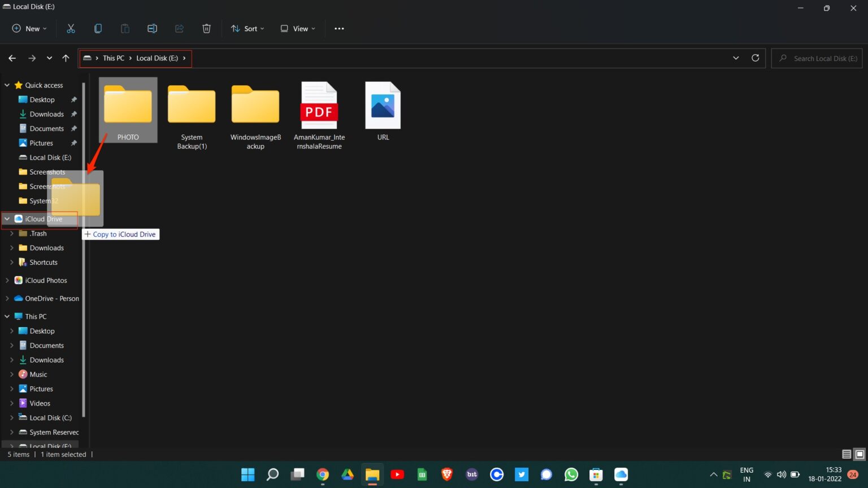Click the Paste icon in the toolbar
The image size is (868, 488).
pyautogui.click(x=125, y=28)
